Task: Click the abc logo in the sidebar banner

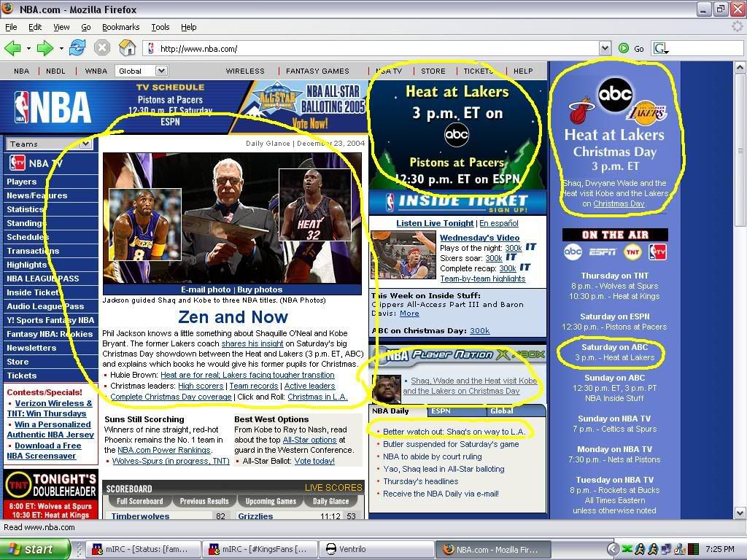Action: 615,94
